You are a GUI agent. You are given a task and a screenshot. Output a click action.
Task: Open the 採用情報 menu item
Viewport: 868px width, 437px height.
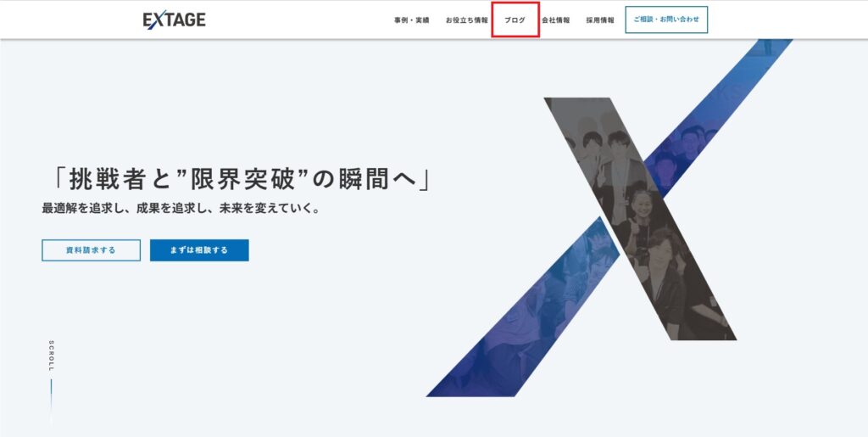(600, 20)
